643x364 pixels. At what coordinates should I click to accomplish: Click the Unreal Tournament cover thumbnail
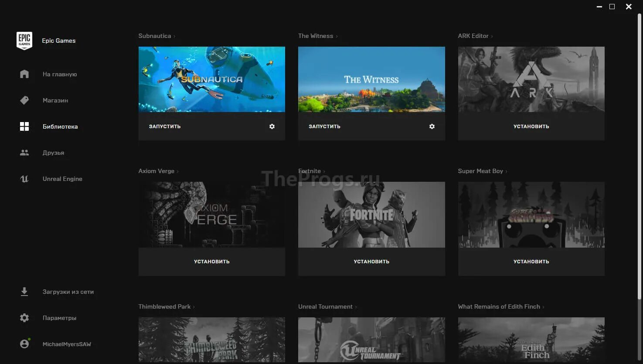coord(371,340)
